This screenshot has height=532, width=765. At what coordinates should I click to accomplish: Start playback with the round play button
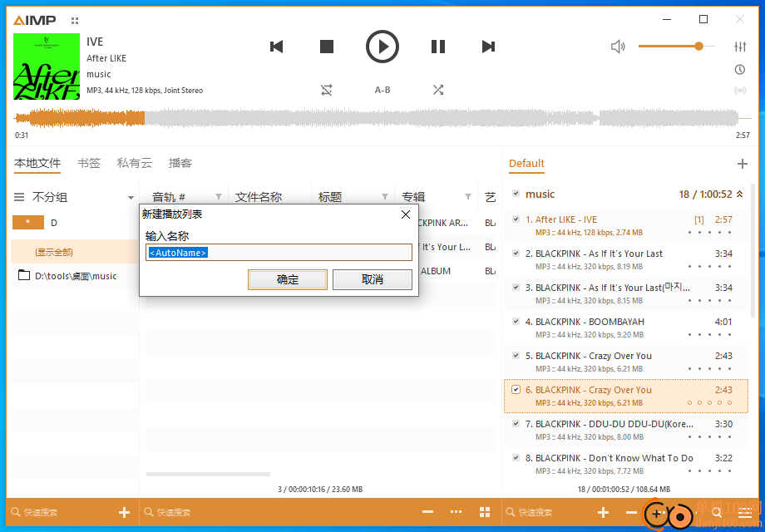click(382, 47)
